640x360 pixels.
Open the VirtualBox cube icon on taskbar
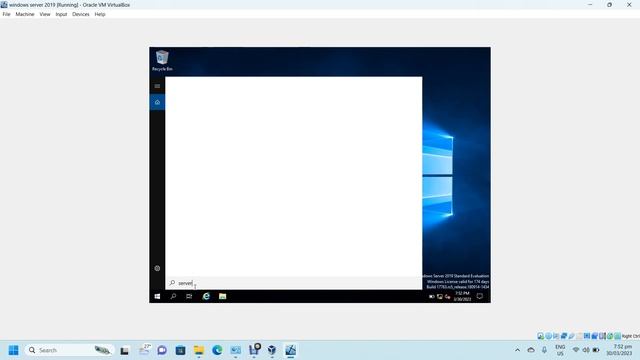click(x=272, y=350)
